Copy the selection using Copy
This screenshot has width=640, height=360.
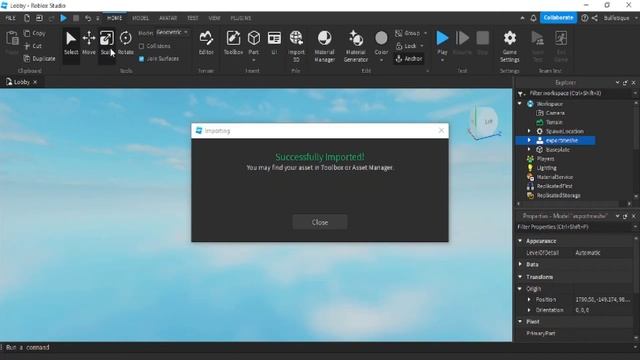coord(34,33)
